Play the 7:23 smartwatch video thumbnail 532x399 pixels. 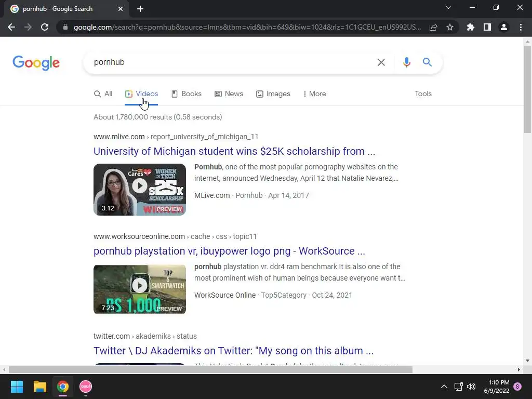click(x=140, y=289)
